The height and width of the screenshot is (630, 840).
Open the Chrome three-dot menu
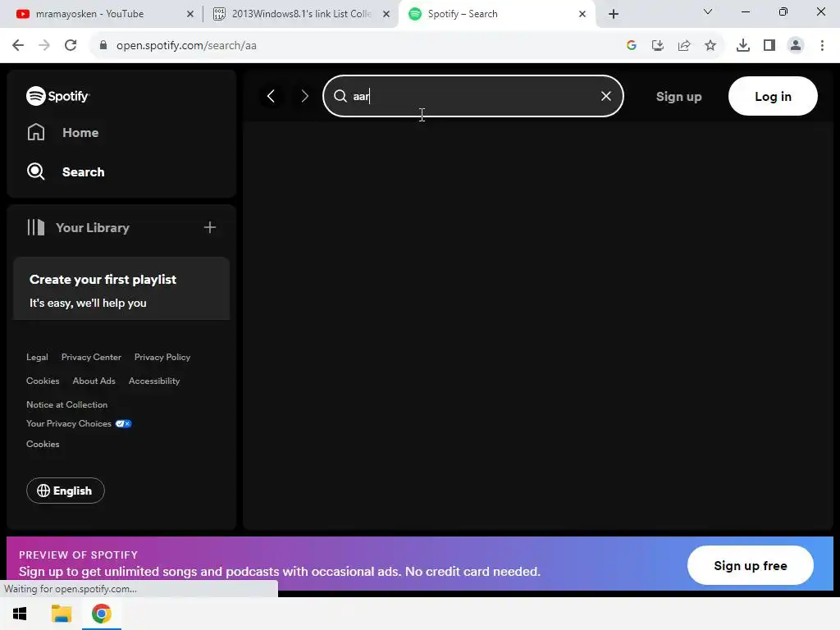[822, 46]
